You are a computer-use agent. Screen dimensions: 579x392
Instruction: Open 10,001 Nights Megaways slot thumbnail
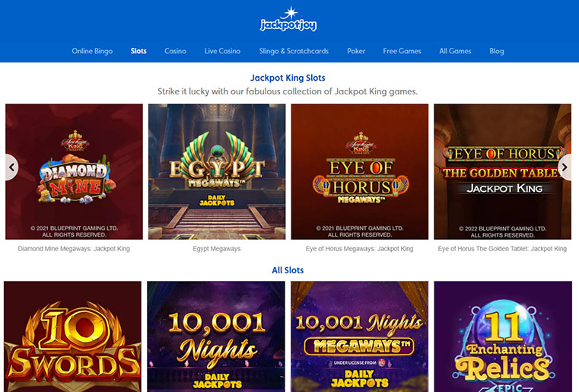(360, 336)
